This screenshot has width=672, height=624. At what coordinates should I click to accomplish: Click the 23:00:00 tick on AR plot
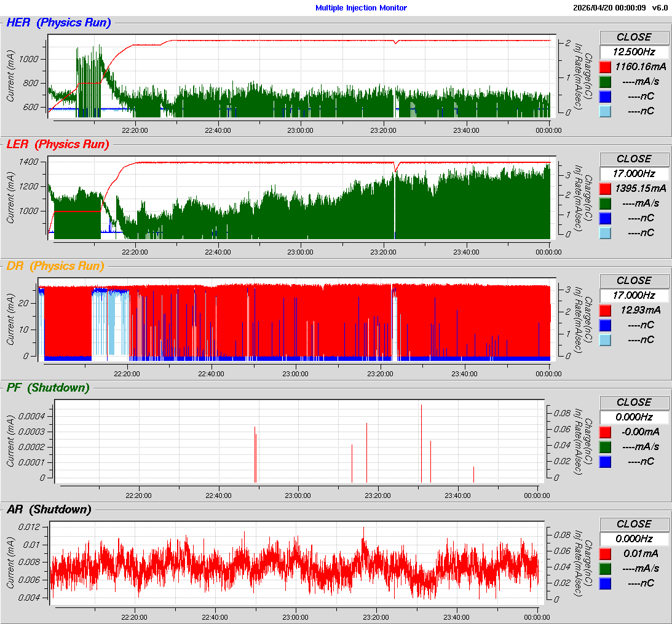click(296, 617)
